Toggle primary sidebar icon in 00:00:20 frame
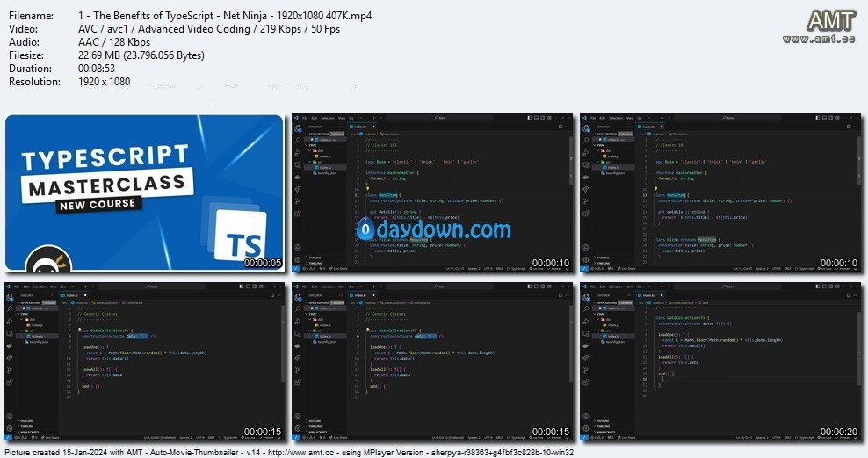868x458 pixels. 818,287
